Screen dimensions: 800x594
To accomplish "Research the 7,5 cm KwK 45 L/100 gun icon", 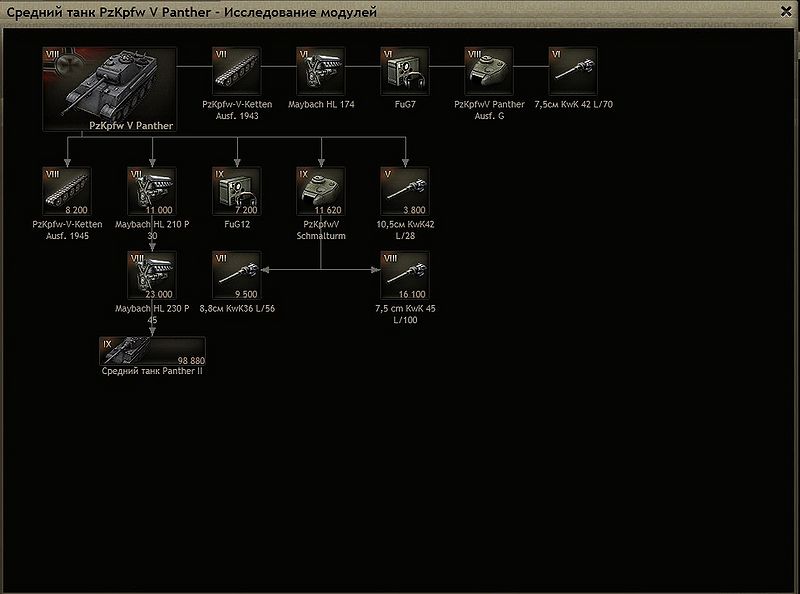I will 405,276.
